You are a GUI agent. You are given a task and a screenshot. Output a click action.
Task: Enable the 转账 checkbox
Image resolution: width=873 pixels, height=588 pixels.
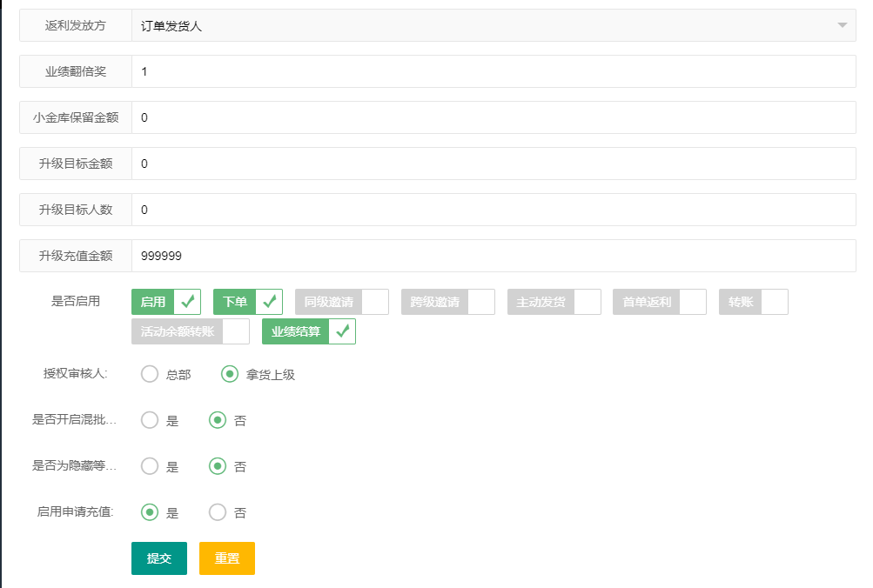pos(753,302)
